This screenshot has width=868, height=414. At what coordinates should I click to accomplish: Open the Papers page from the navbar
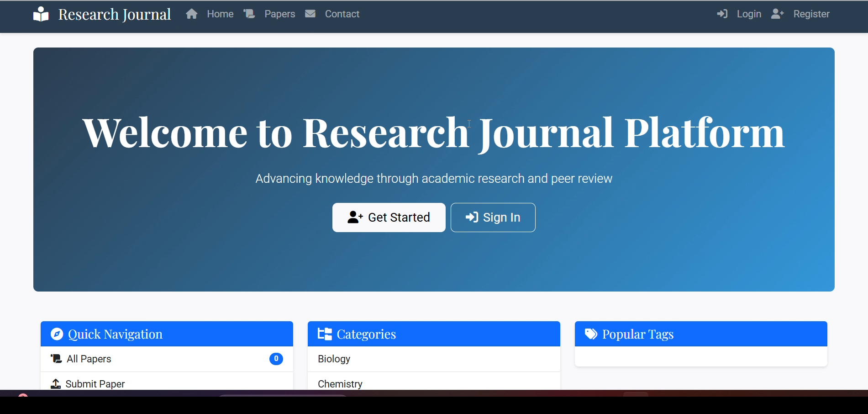coord(279,14)
